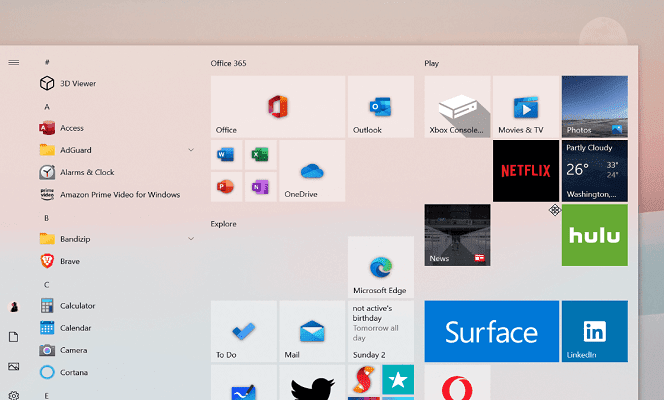Launch PowerPoint from the small tile
The height and width of the screenshot is (400, 664).
(226, 187)
